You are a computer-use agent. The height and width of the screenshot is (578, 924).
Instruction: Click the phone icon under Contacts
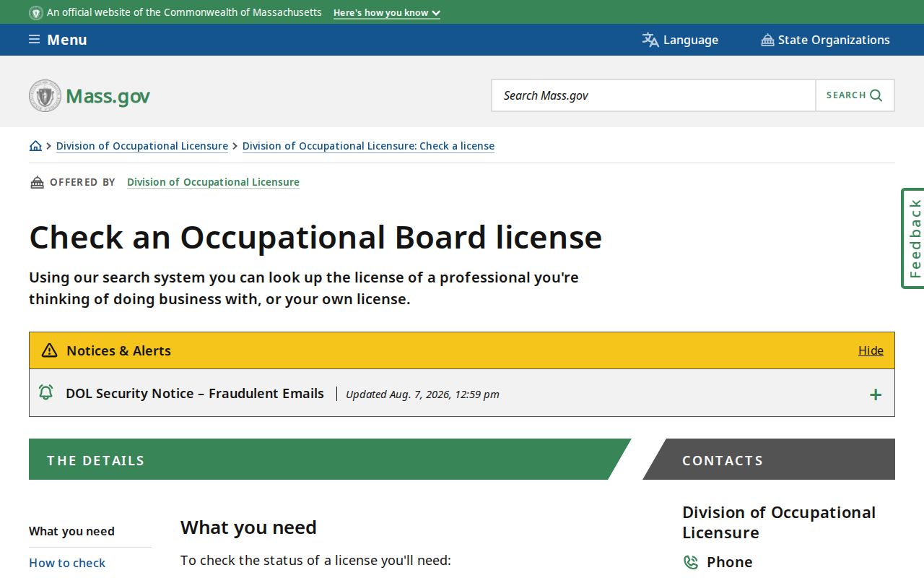(x=691, y=562)
